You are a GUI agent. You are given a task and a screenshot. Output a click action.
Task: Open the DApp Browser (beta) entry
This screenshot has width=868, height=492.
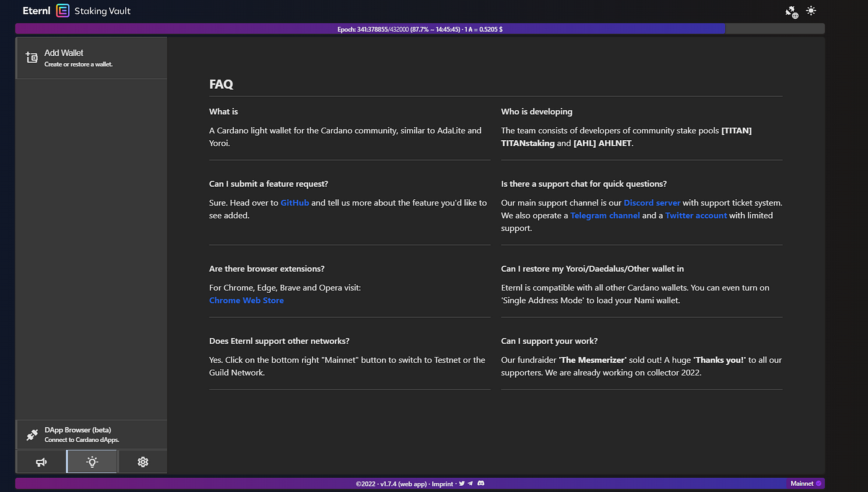click(x=91, y=434)
